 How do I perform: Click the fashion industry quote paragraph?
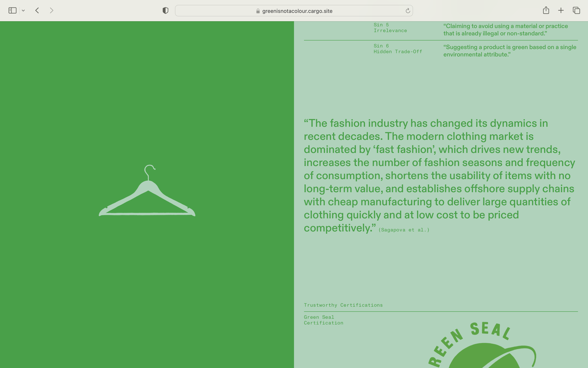[439, 175]
